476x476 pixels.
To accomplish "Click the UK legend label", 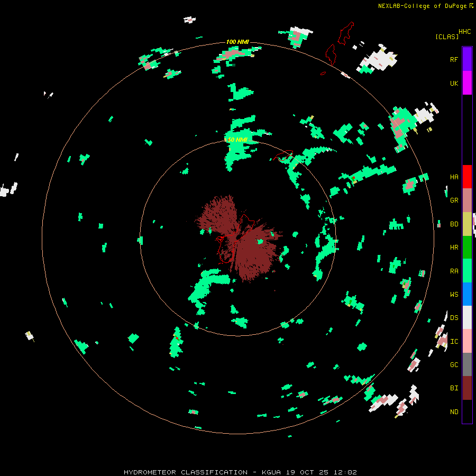I will pyautogui.click(x=454, y=83).
